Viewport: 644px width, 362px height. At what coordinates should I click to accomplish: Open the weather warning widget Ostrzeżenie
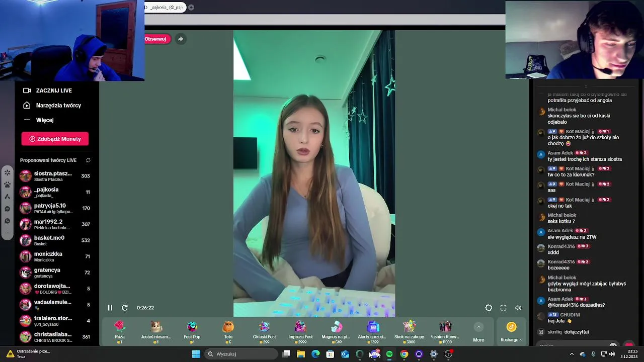pyautogui.click(x=28, y=354)
